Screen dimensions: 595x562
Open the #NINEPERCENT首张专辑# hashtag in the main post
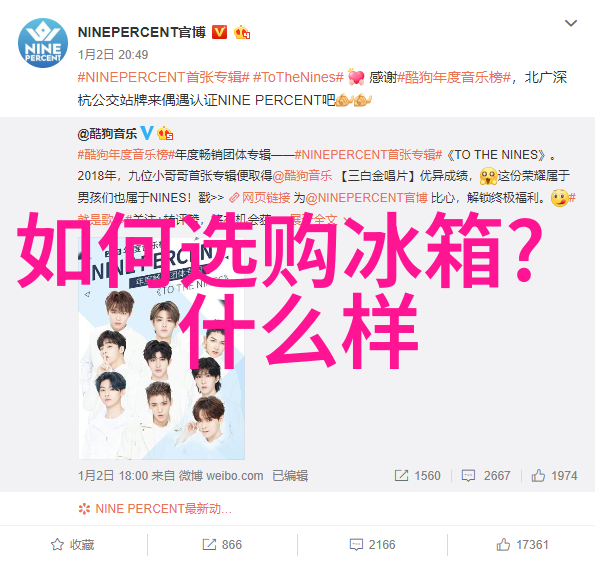tap(164, 77)
